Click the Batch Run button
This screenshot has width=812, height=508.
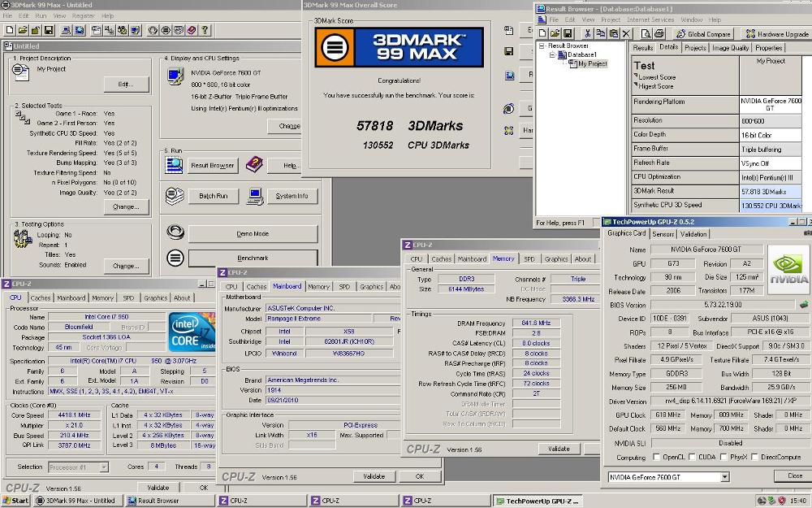214,196
